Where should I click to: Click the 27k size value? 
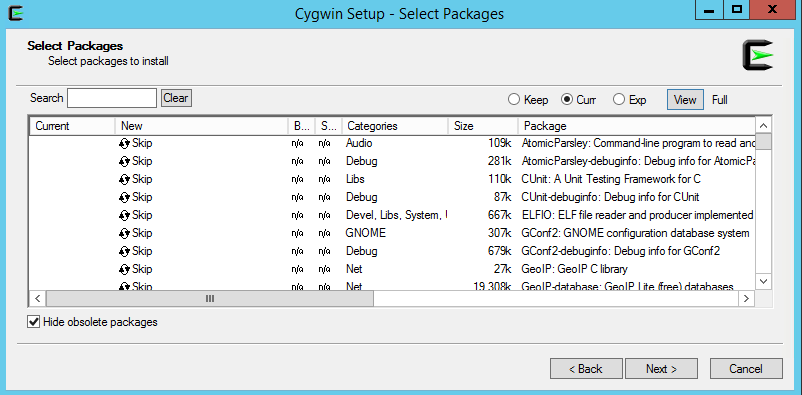pos(503,269)
